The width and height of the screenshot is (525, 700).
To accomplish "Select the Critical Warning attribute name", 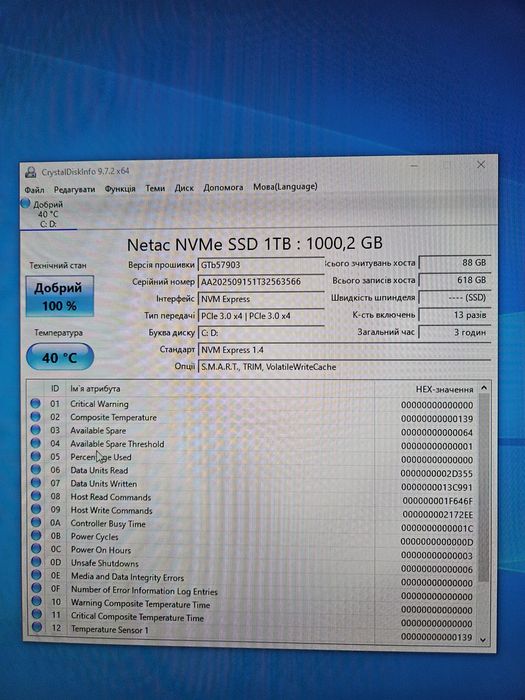I will [x=99, y=404].
